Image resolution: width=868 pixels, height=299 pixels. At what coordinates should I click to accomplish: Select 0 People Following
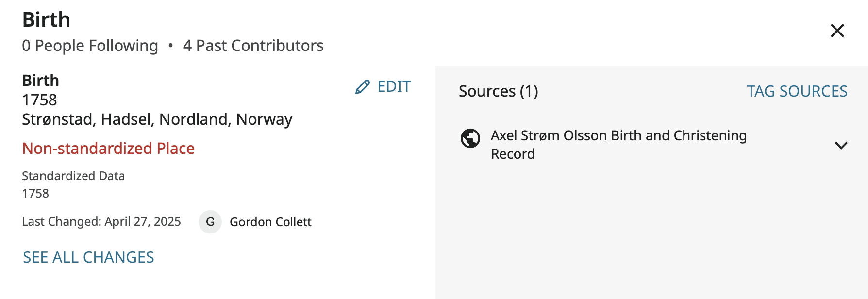point(90,46)
